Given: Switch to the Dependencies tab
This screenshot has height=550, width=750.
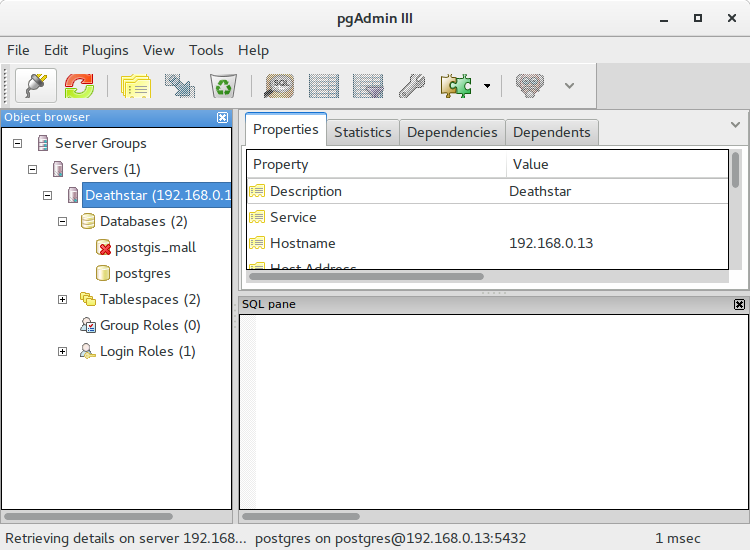Looking at the screenshot, I should [x=452, y=132].
